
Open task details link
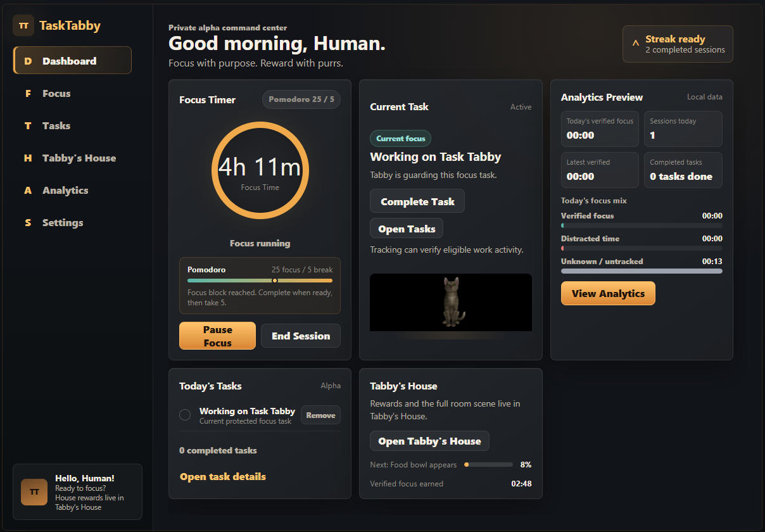pos(223,476)
